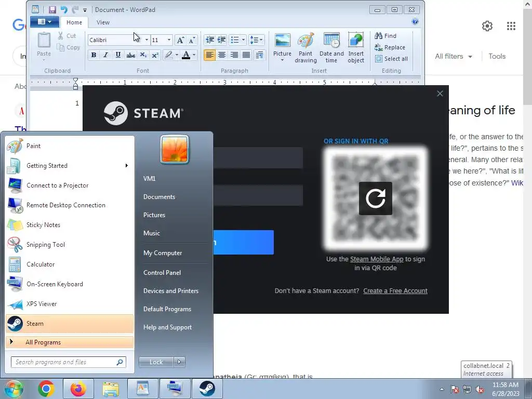Click Replace in WordPad Editing group
This screenshot has height=399, width=532.
coord(390,47)
